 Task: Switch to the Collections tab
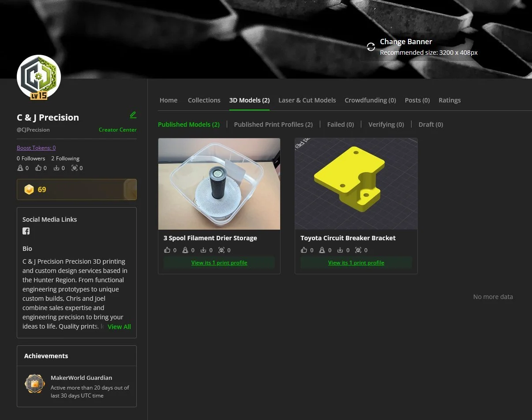204,100
